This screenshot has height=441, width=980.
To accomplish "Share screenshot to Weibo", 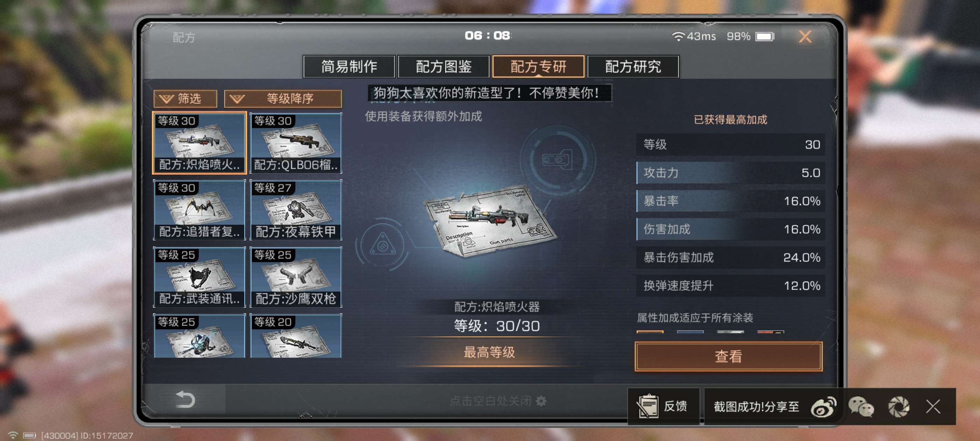I will [823, 406].
